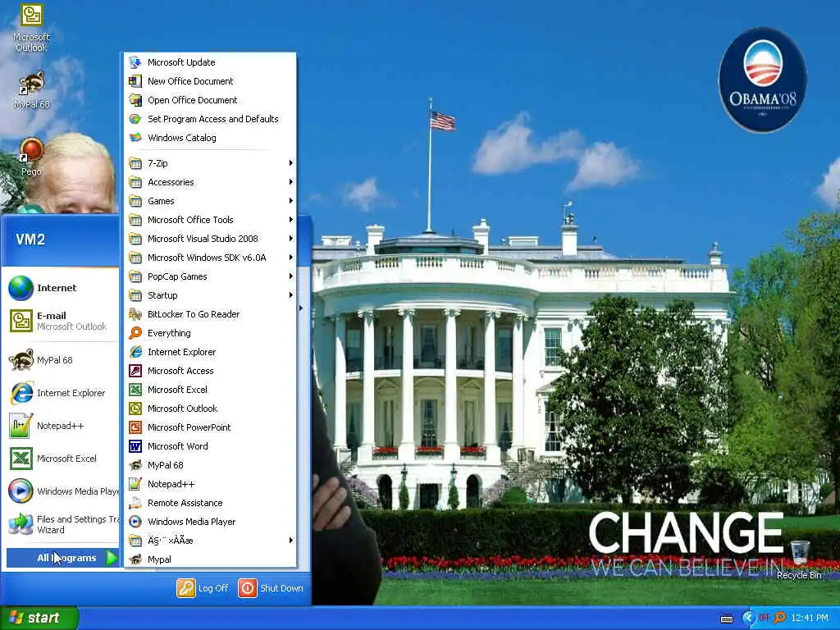Open MyPal 68 from All Programs list
Screen dimensions: 840x630
tap(210, 465)
